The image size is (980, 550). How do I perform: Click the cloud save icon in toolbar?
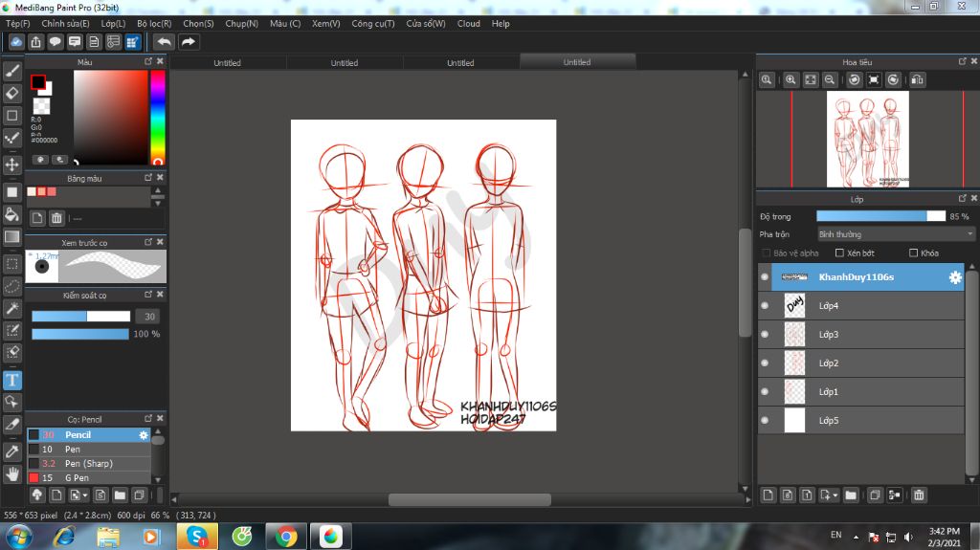tap(16, 42)
